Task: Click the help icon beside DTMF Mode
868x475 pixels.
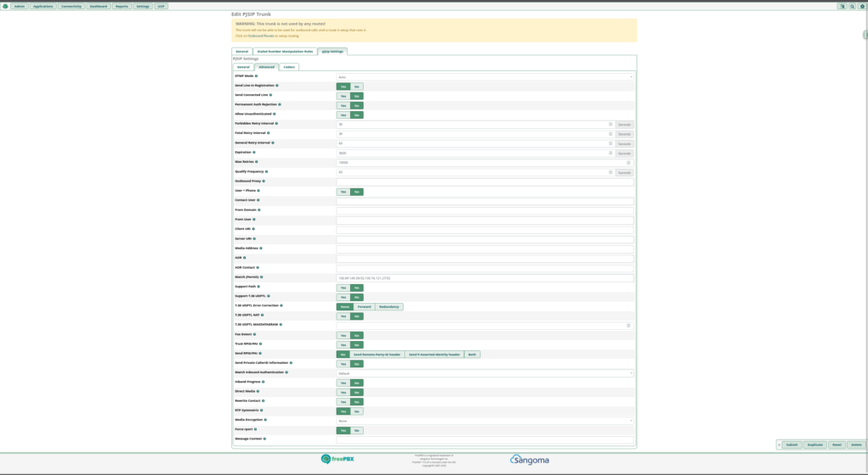Action: point(257,76)
